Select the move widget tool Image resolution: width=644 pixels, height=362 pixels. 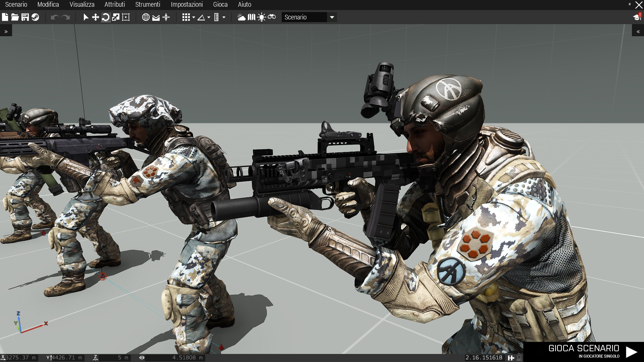coord(96,17)
